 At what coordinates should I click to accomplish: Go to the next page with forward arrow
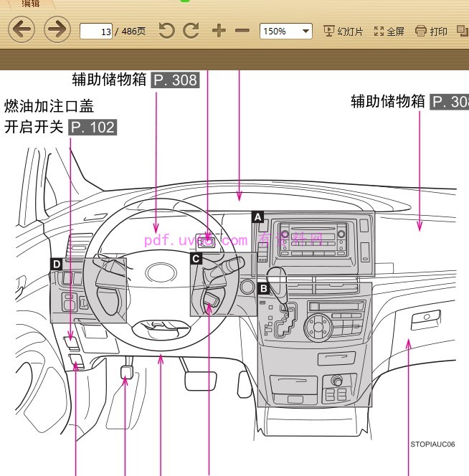click(57, 30)
